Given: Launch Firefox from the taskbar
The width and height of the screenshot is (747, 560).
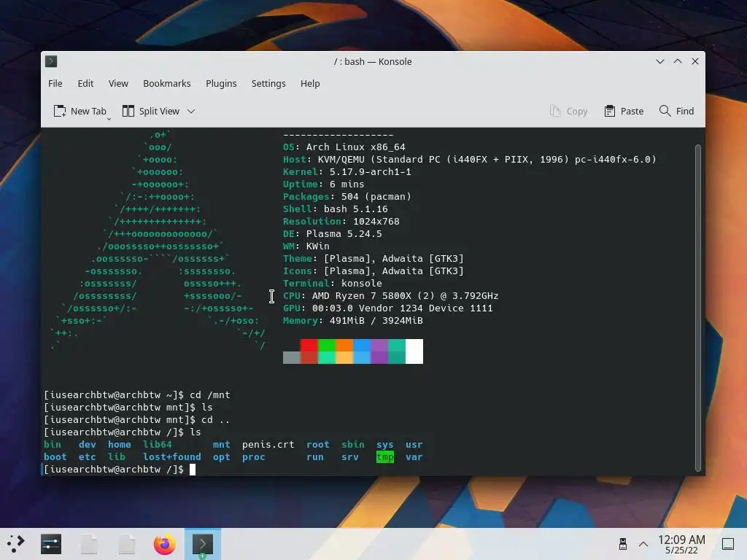Looking at the screenshot, I should pyautogui.click(x=165, y=544).
